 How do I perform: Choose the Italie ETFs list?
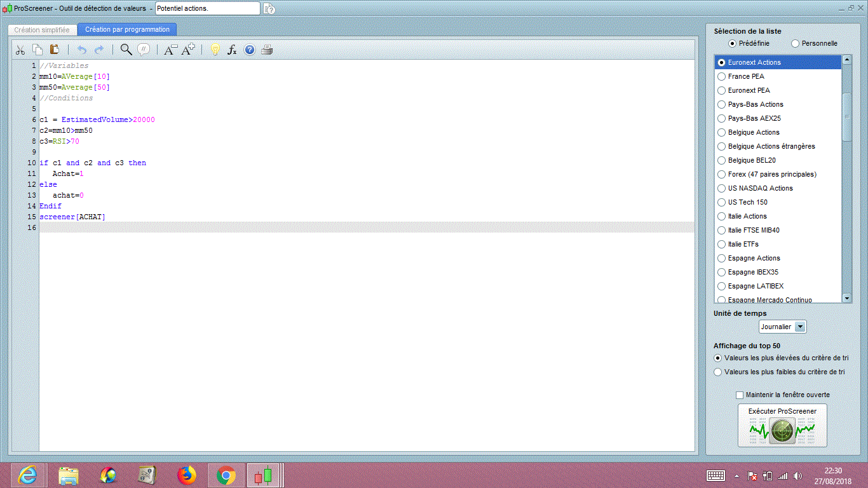(778, 244)
